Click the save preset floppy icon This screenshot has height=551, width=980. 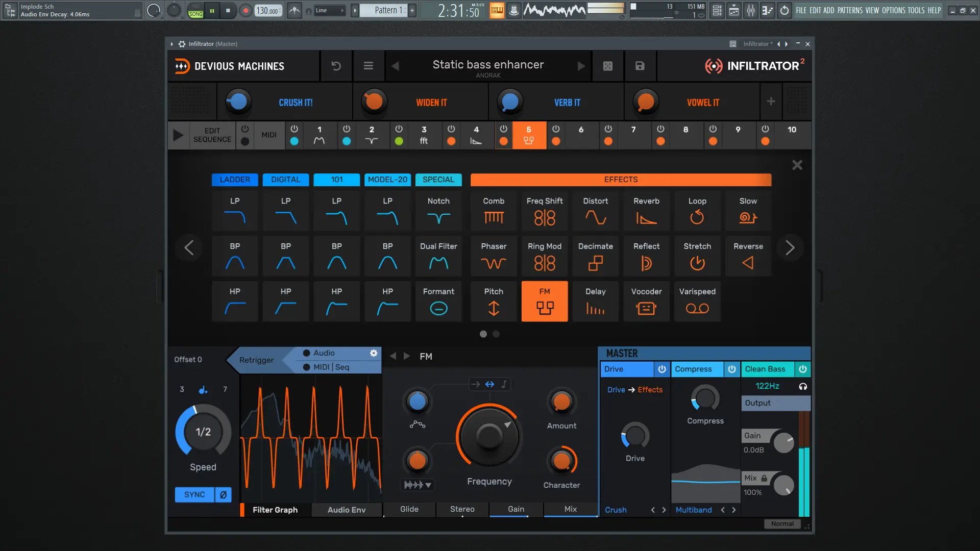640,66
